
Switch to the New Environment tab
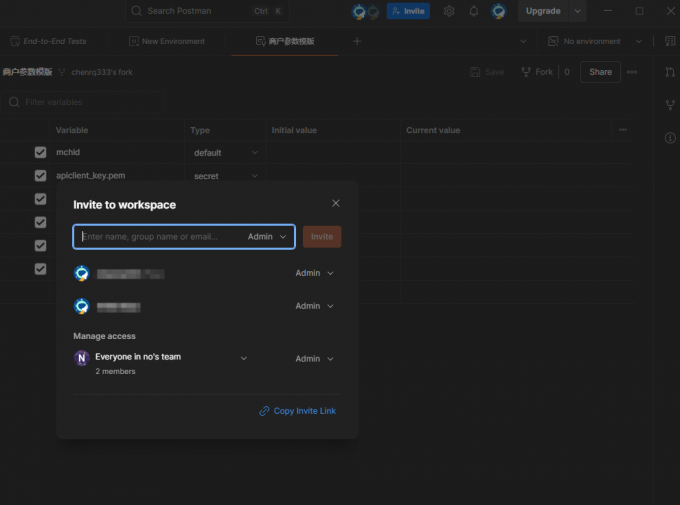(167, 41)
